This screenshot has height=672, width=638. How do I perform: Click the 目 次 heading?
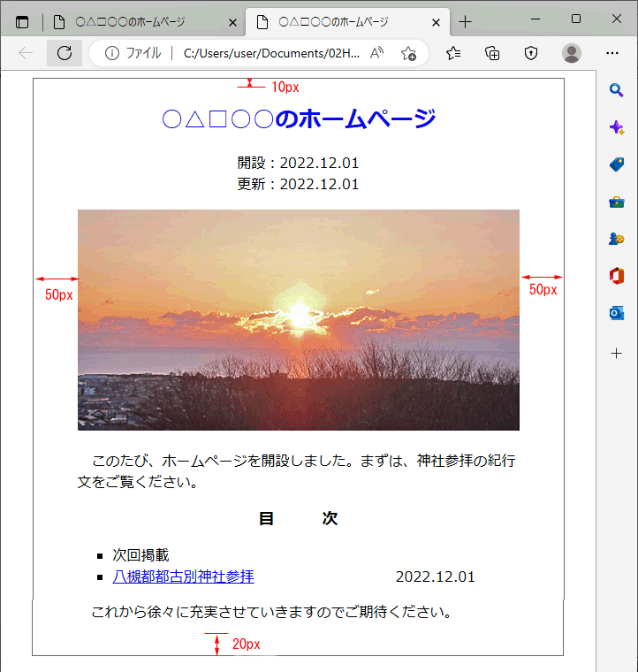[299, 518]
